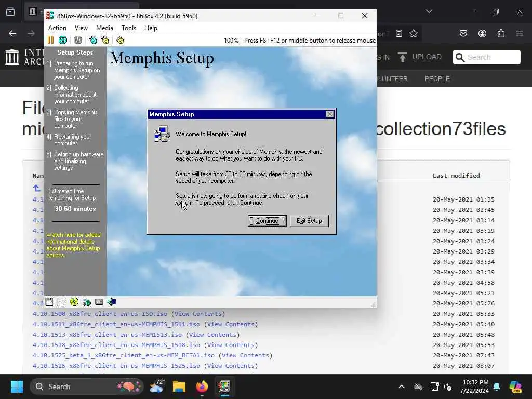Switch to Firefox from taskbar
532x399 pixels.
click(202, 387)
